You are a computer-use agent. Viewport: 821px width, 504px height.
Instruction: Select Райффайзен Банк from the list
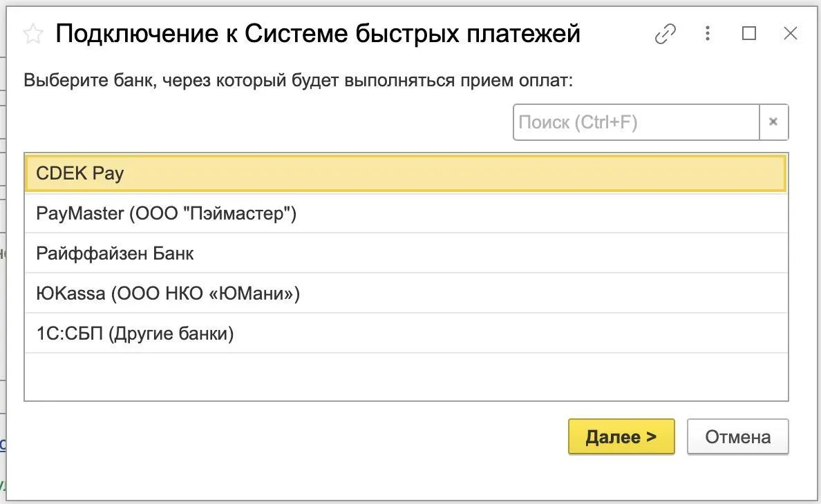406,253
